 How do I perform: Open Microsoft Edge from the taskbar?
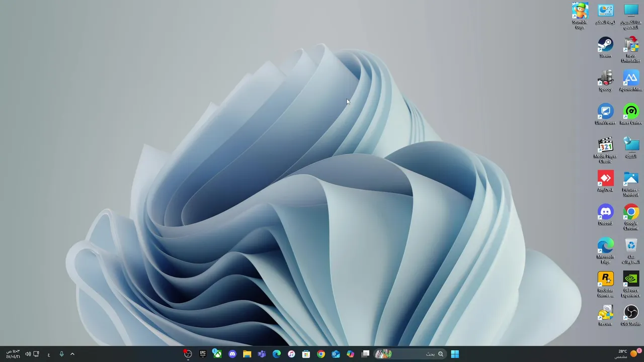[x=276, y=354]
